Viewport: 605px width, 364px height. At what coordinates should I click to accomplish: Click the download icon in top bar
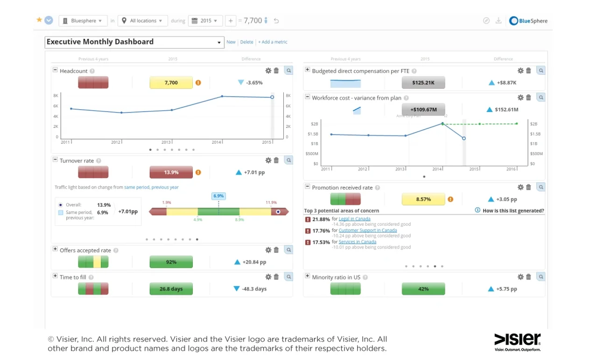pos(499,21)
